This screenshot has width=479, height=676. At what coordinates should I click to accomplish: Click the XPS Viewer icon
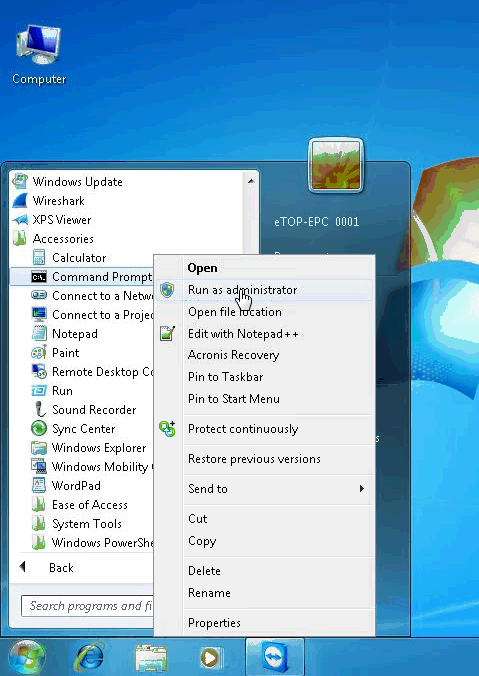click(20, 219)
